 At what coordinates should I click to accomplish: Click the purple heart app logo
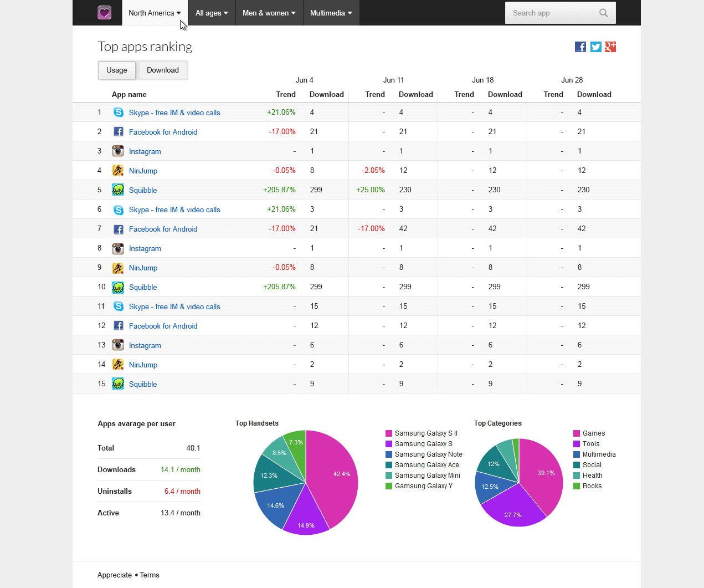pos(104,13)
